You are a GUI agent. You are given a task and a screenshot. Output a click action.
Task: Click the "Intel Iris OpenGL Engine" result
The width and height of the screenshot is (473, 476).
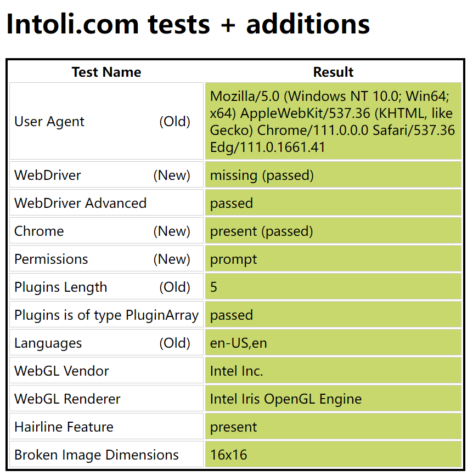tap(285, 399)
